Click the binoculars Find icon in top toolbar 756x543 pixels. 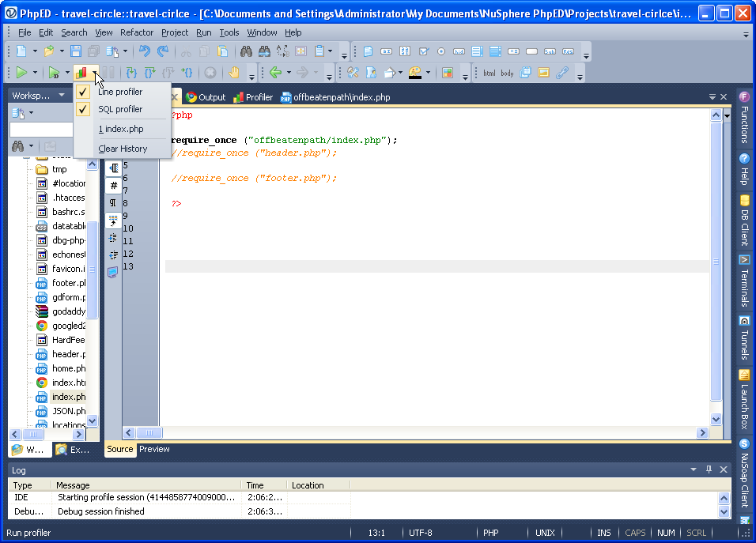(x=246, y=51)
